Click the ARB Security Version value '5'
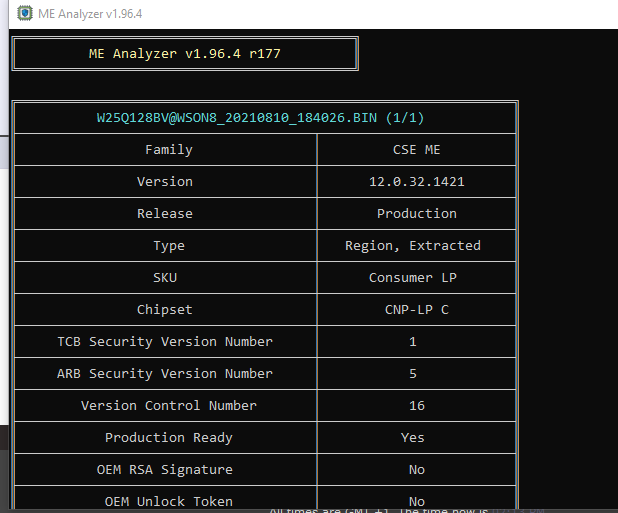 point(413,374)
